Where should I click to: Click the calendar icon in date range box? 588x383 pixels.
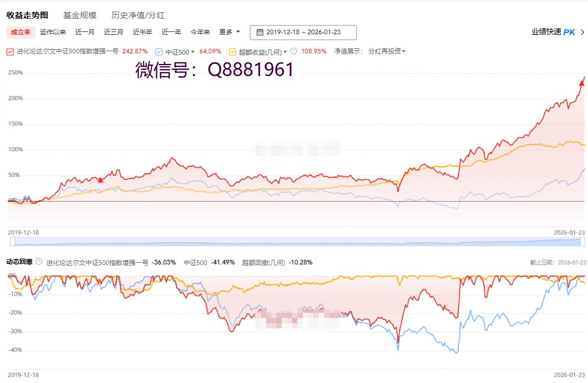point(260,33)
